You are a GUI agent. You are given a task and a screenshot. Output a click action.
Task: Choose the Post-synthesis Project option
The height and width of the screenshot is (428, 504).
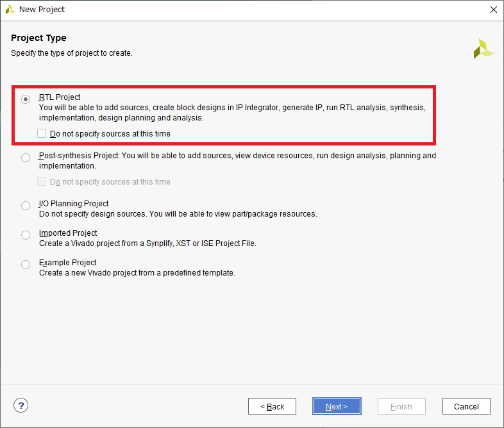coord(26,158)
